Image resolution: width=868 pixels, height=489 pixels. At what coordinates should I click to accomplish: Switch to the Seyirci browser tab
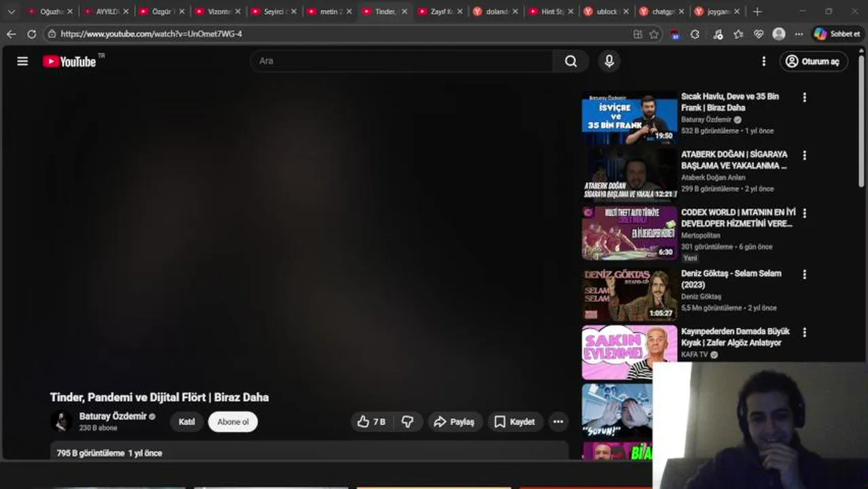(x=272, y=12)
